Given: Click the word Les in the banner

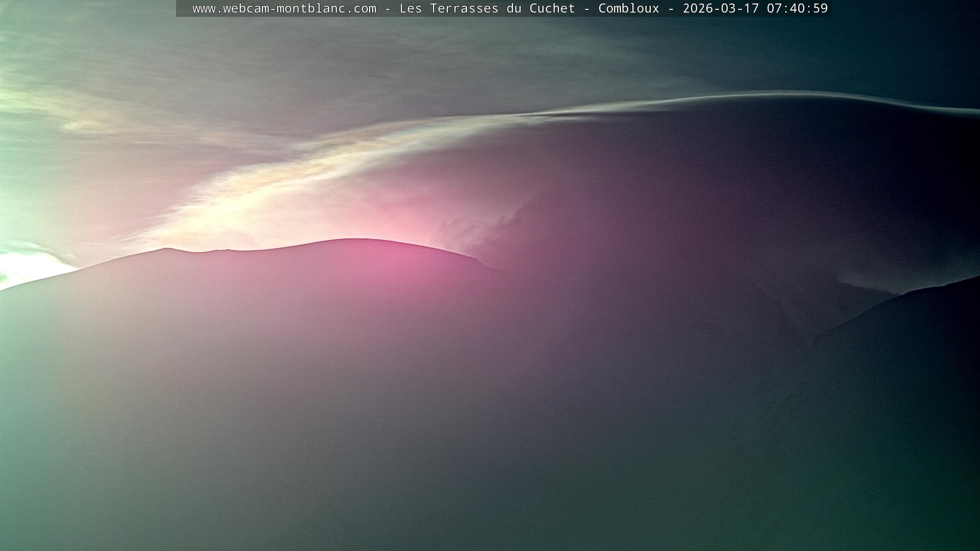Looking at the screenshot, I should click(410, 8).
